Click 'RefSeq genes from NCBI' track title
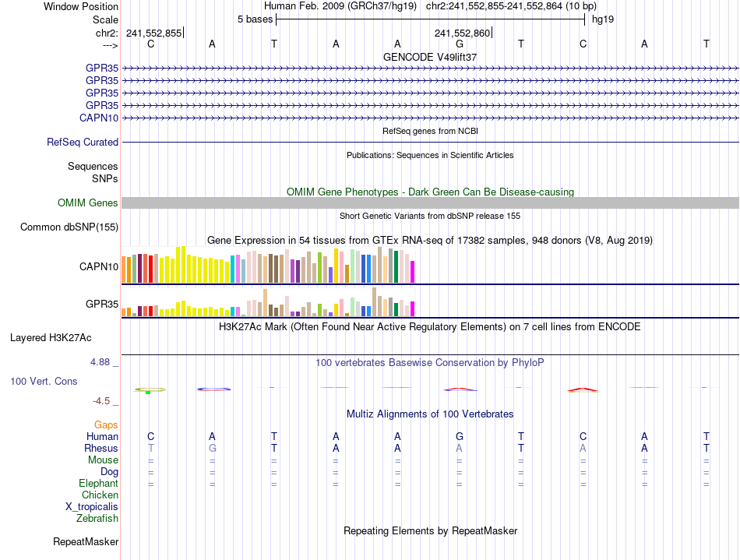The width and height of the screenshot is (740, 560). [430, 131]
